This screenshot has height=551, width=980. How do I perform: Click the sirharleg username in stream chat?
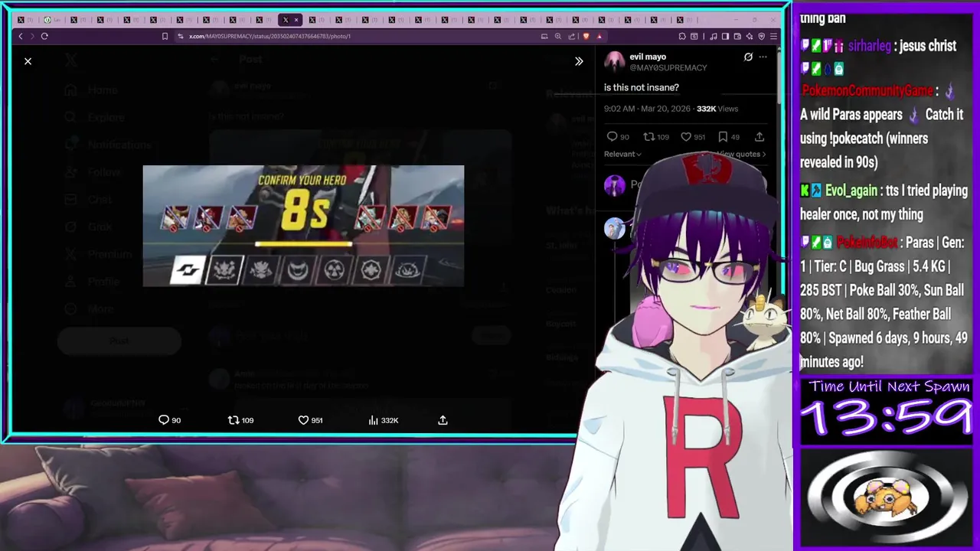pyautogui.click(x=869, y=46)
